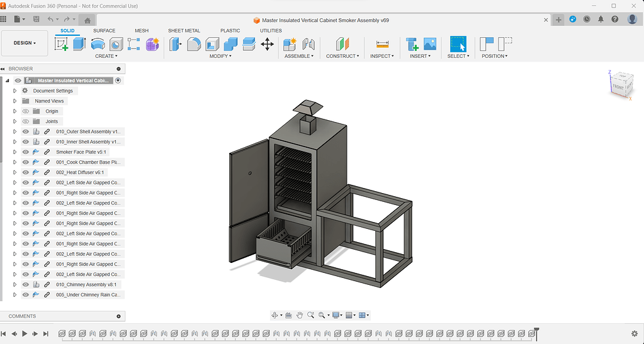This screenshot has height=344, width=644.
Task: Select the Revolve tool
Action: click(x=98, y=44)
